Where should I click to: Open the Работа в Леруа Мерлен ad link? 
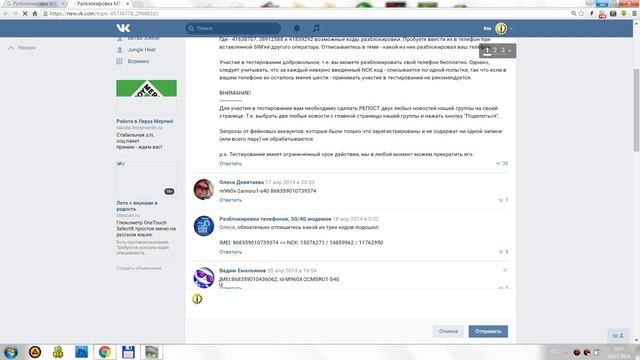(145, 121)
